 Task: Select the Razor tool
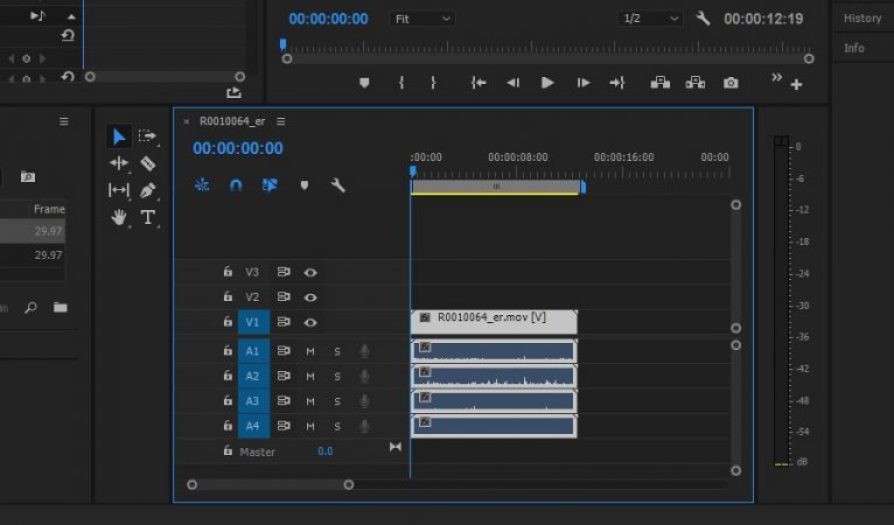(148, 164)
